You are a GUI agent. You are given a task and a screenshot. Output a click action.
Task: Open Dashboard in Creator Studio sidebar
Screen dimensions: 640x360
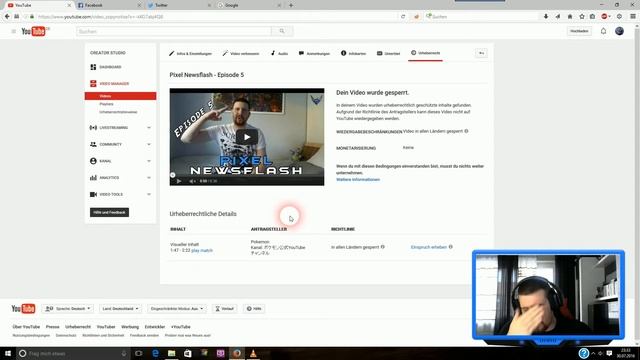pos(110,67)
